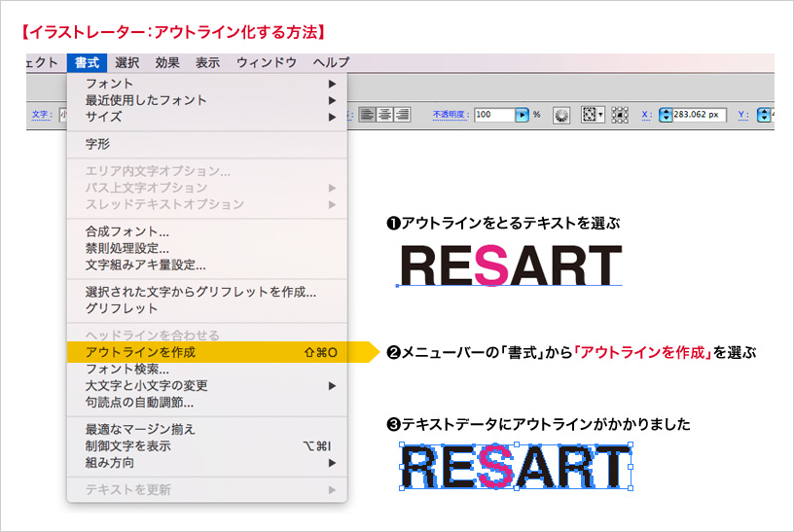
Task: Choose 合成フォント... menu item
Action: coord(207,231)
